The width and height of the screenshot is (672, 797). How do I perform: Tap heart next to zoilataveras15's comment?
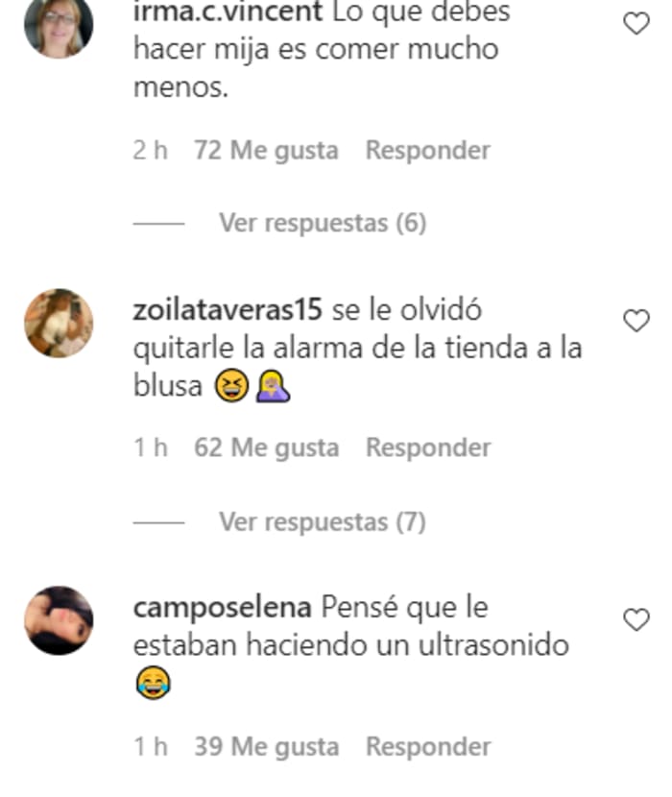[636, 321]
